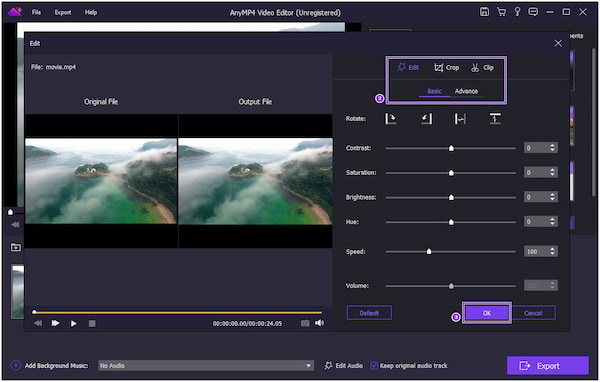Play the preview video
600x382 pixels.
[73, 324]
